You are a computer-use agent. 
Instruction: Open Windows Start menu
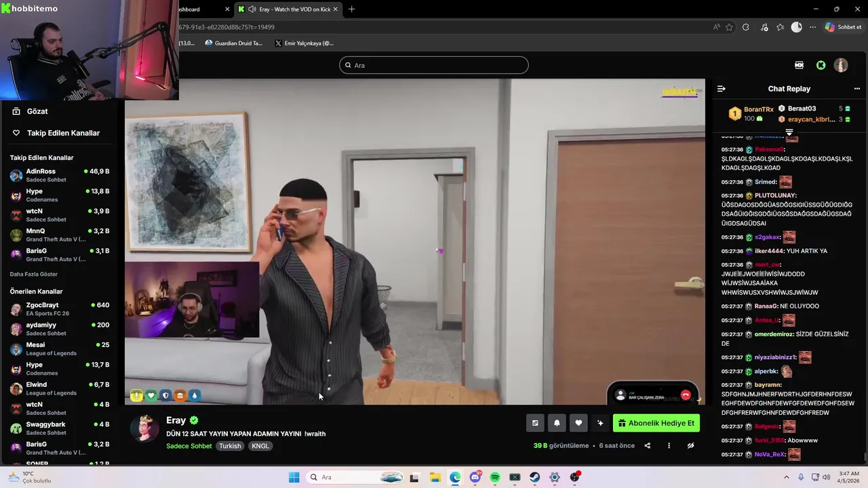pos(294,477)
